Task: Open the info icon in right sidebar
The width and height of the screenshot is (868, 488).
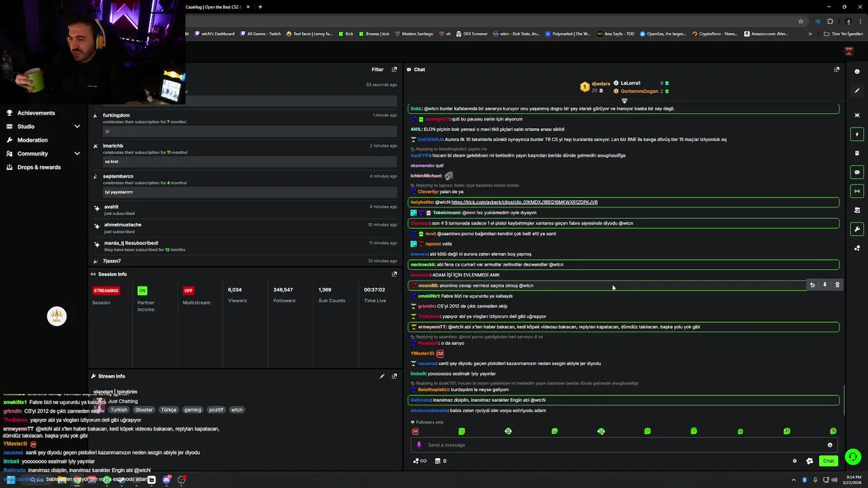Action: click(x=857, y=72)
